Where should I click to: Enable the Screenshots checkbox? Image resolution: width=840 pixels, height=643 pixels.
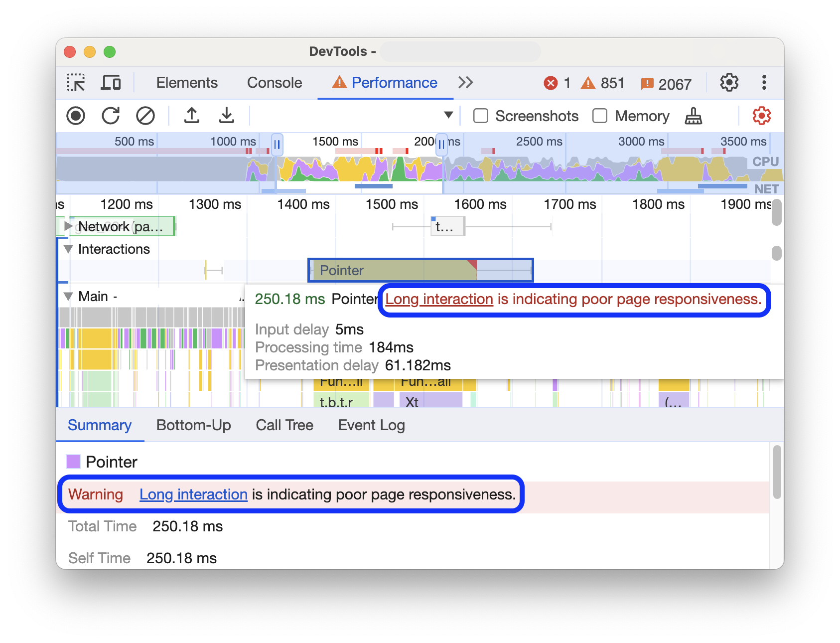click(481, 116)
